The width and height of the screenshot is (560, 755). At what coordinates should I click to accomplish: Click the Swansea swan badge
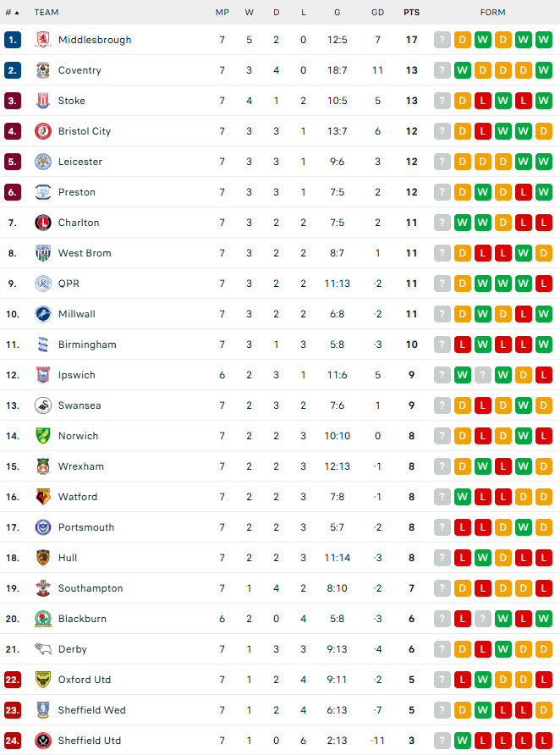pyautogui.click(x=43, y=405)
